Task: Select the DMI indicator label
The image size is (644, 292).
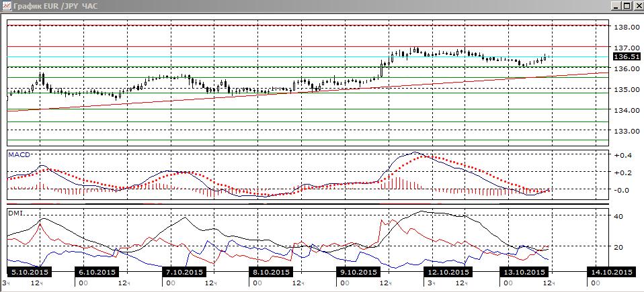Action: point(15,213)
